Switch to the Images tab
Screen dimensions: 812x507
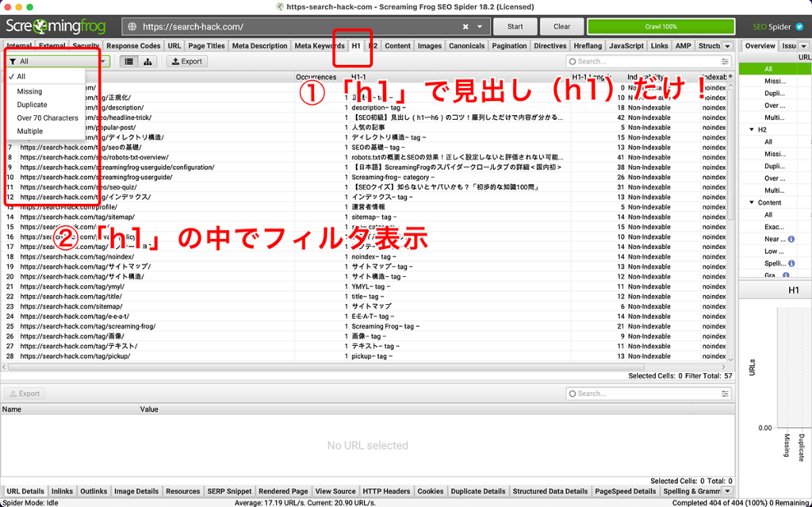tap(429, 45)
